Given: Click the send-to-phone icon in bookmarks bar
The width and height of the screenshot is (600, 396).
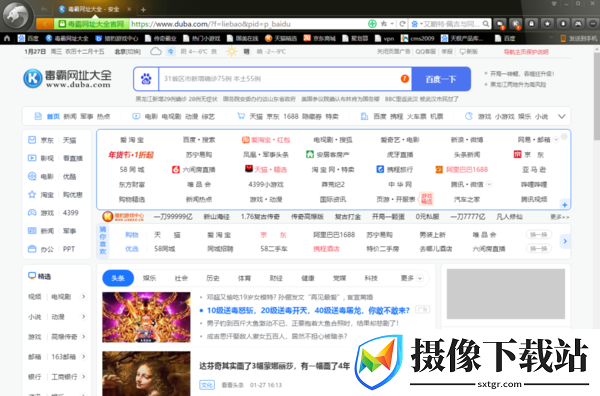Looking at the screenshot, I should [563, 38].
